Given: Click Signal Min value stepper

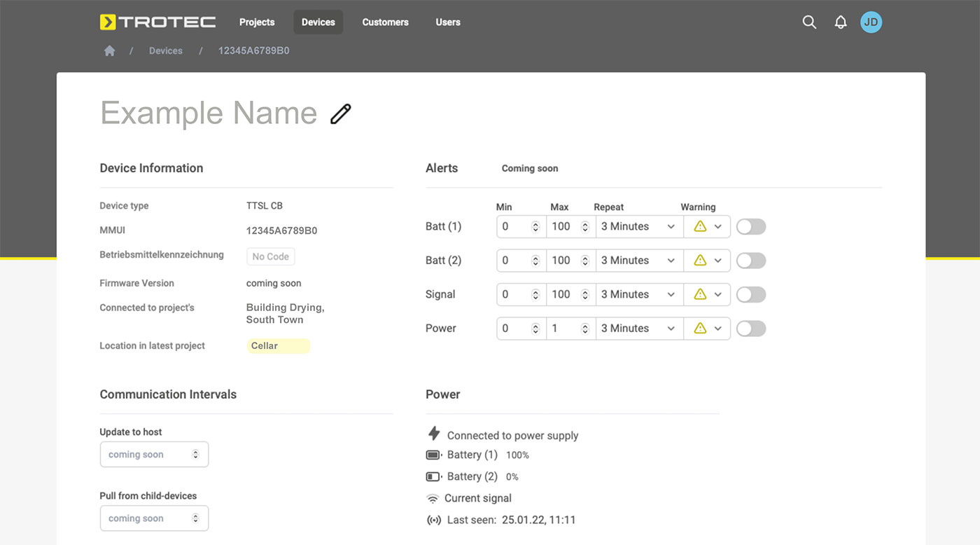Looking at the screenshot, I should [535, 294].
